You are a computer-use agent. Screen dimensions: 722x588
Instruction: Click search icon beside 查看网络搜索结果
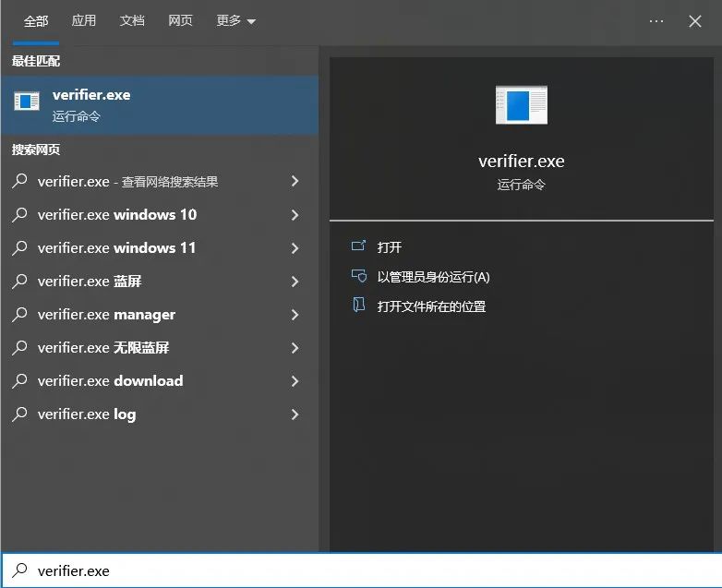click(x=19, y=182)
